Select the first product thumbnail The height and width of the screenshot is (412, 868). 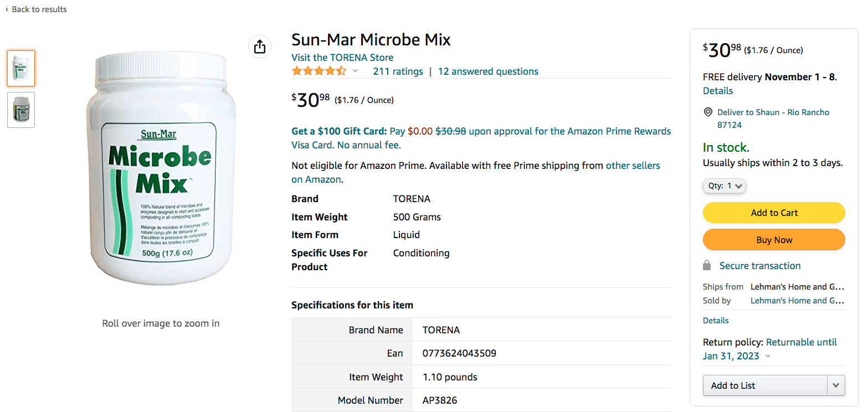(x=21, y=68)
